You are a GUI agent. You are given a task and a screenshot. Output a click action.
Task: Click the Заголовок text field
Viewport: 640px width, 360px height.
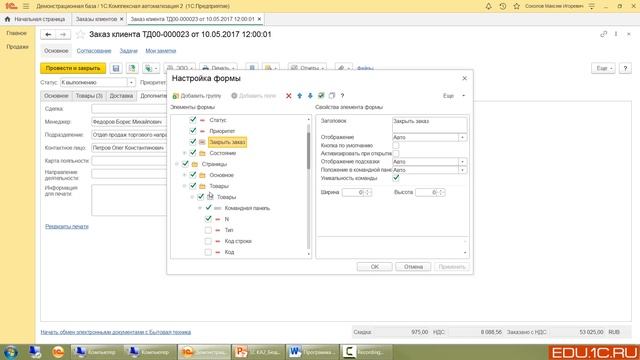click(x=429, y=124)
